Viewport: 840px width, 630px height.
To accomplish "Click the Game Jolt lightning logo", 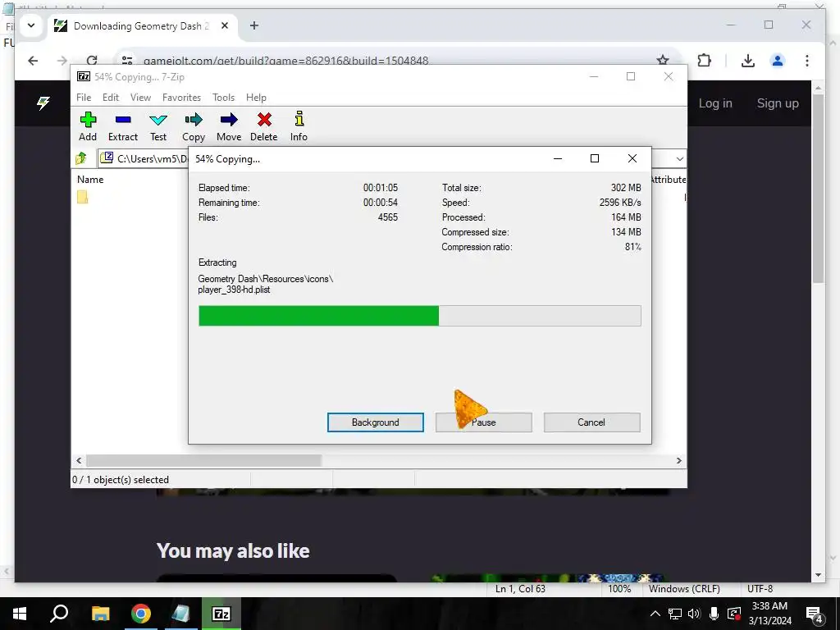I will (43, 103).
